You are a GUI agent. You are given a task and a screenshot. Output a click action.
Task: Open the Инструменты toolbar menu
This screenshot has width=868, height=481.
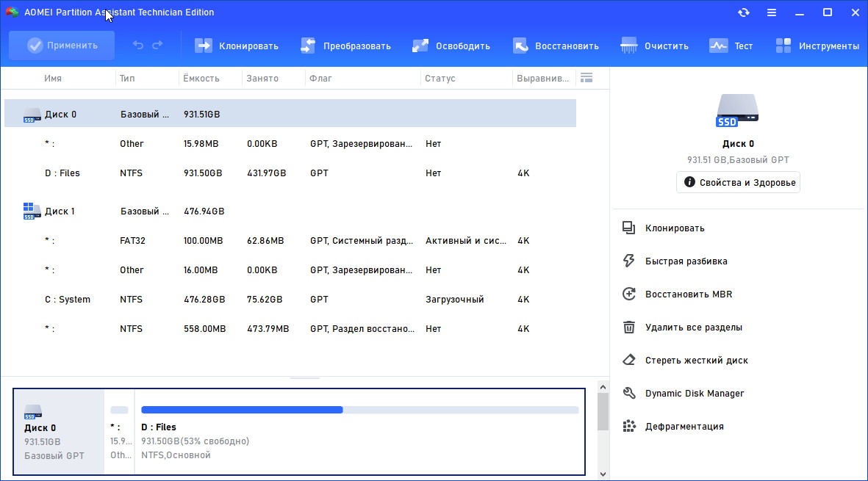pos(817,46)
